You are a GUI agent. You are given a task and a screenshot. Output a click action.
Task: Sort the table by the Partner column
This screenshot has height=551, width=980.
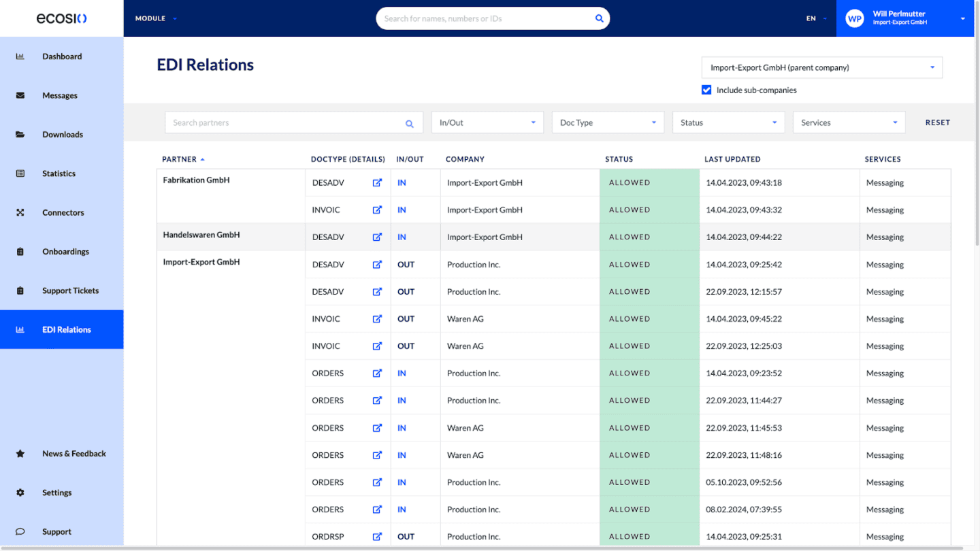tap(179, 158)
